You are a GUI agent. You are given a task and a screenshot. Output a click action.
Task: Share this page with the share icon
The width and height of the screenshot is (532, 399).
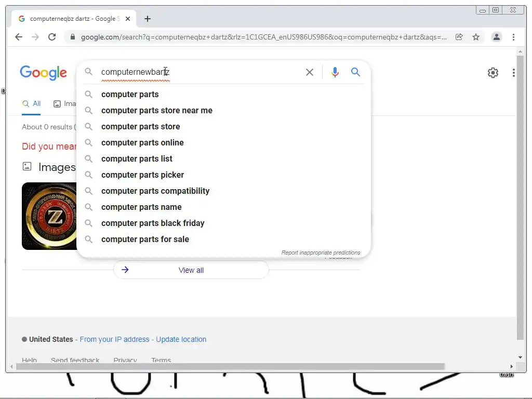[459, 37]
